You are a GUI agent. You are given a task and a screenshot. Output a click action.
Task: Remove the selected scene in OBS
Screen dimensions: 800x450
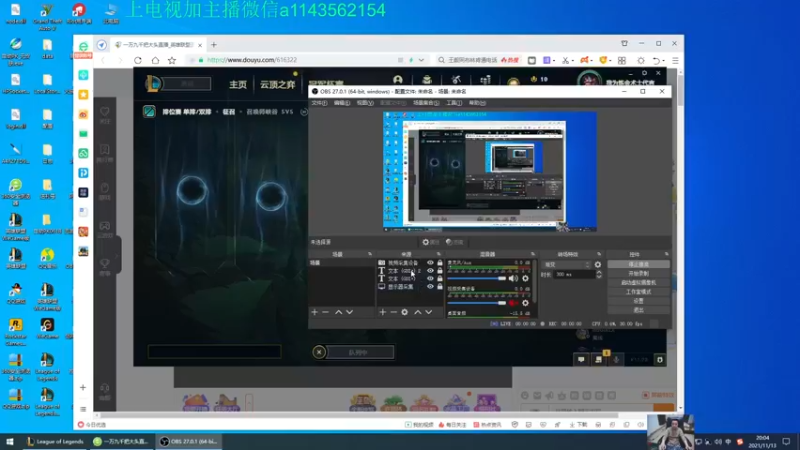[326, 312]
